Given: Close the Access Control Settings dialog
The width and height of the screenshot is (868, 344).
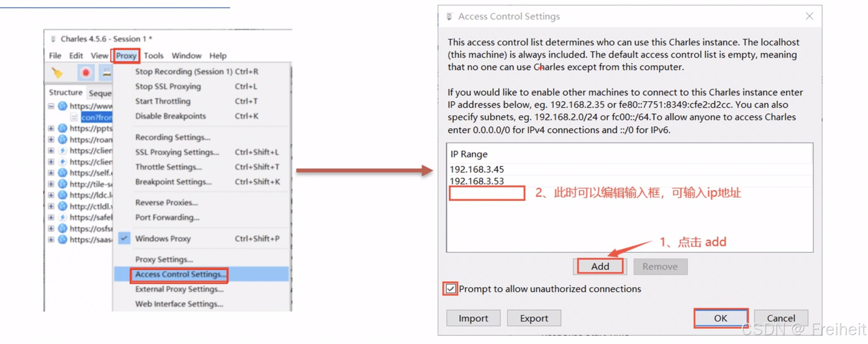Looking at the screenshot, I should point(809,16).
